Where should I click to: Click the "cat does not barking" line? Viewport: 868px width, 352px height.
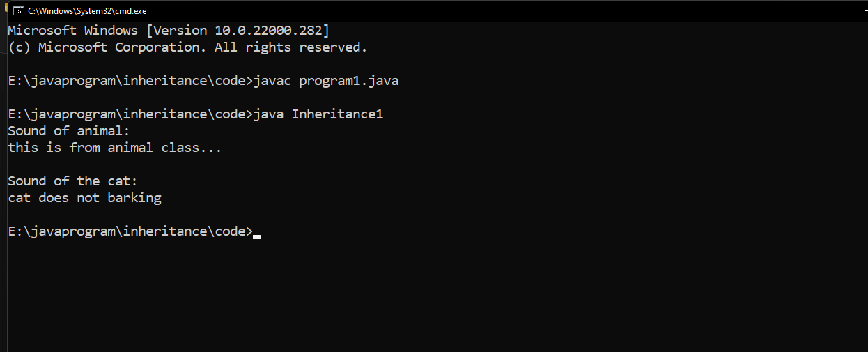(84, 198)
